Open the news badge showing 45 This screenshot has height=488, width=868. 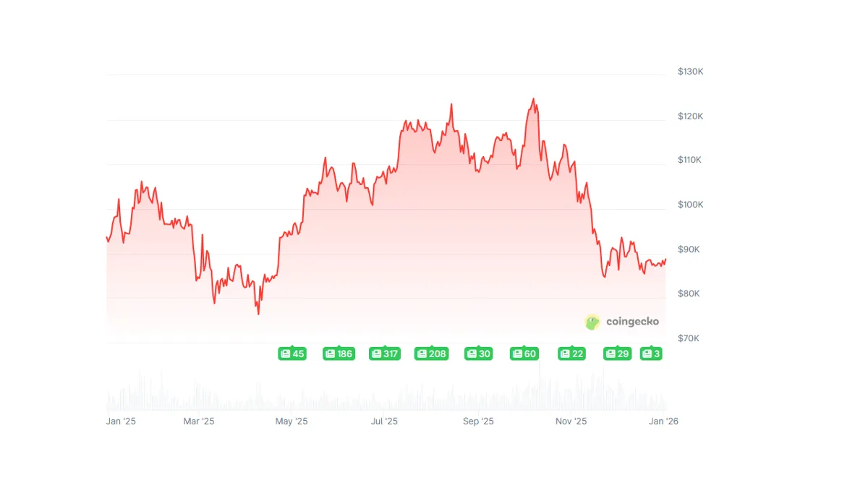[292, 354]
